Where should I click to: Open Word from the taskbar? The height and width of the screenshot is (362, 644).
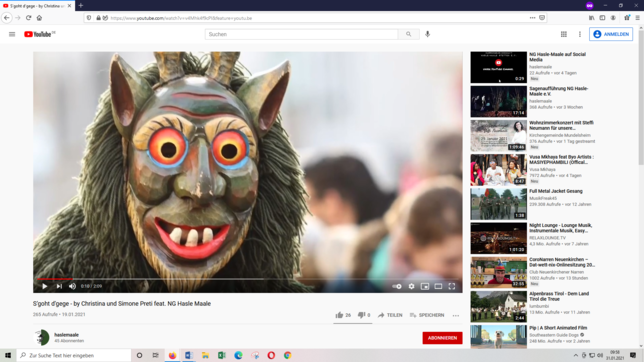(189, 355)
